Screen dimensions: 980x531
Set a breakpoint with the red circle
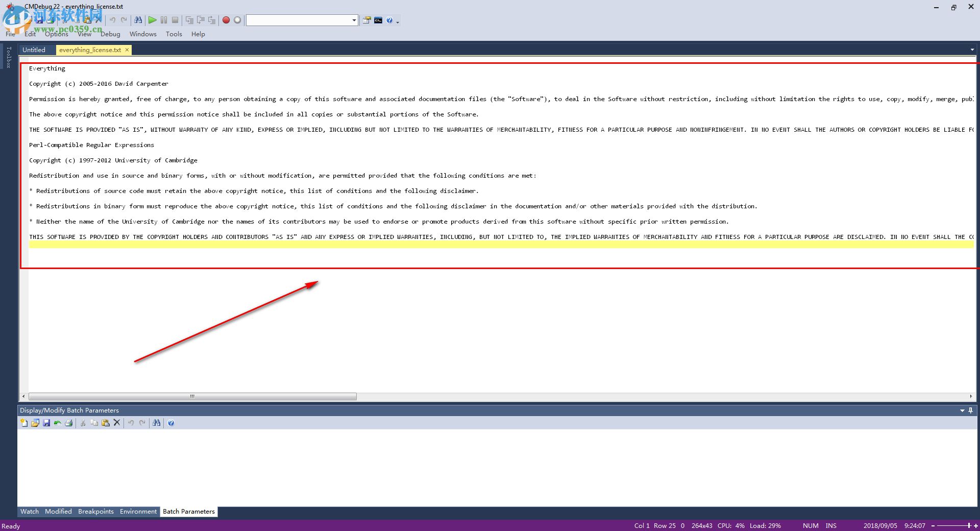point(226,20)
